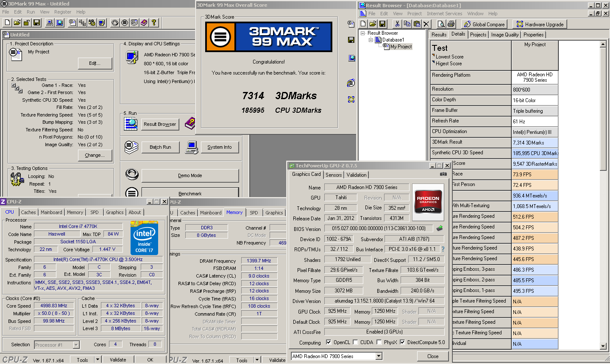Click Demo Mode ring icon in 3DMark toolbar
Image resolution: width=610 pixels, height=364 pixels.
tap(115, 23)
